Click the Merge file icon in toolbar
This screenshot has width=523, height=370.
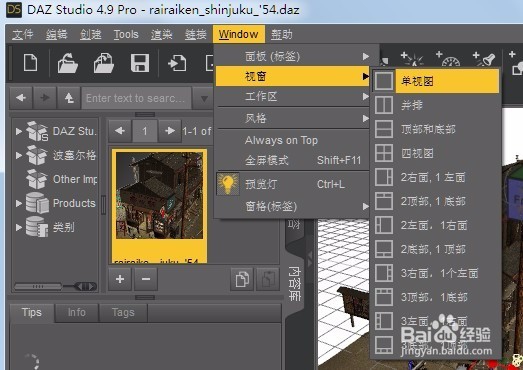coord(104,63)
